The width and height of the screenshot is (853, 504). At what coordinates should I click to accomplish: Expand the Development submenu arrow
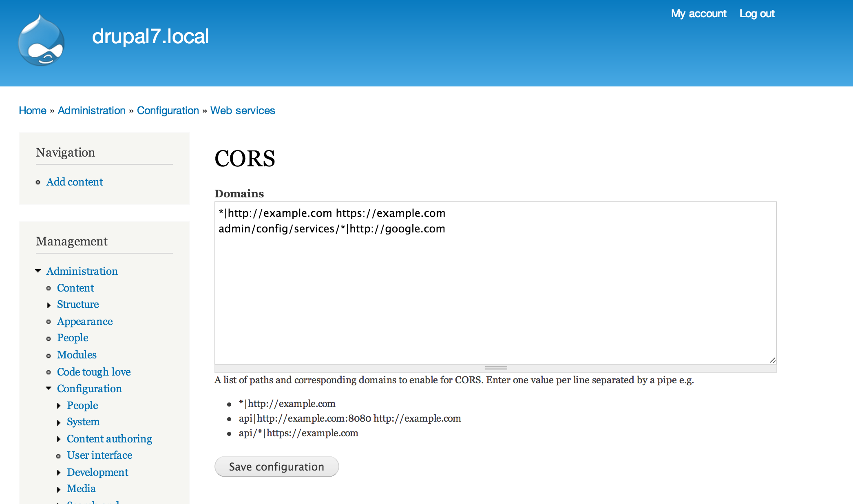(59, 473)
